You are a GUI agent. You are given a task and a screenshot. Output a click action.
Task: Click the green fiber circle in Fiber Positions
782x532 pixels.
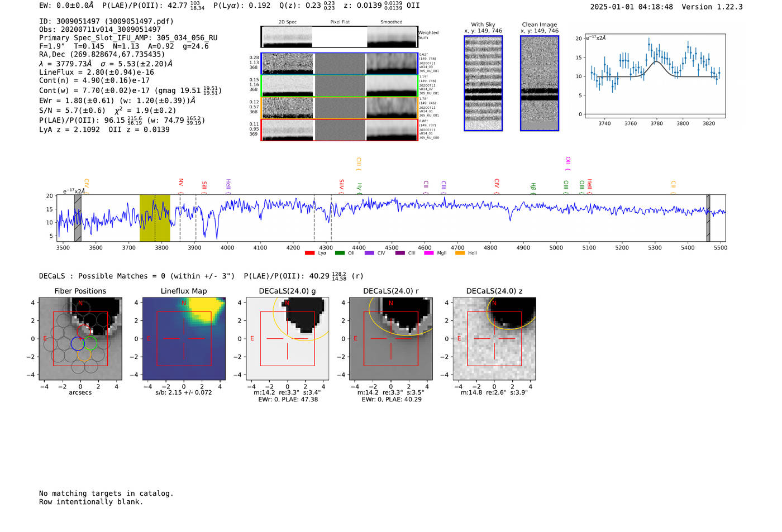(x=90, y=343)
